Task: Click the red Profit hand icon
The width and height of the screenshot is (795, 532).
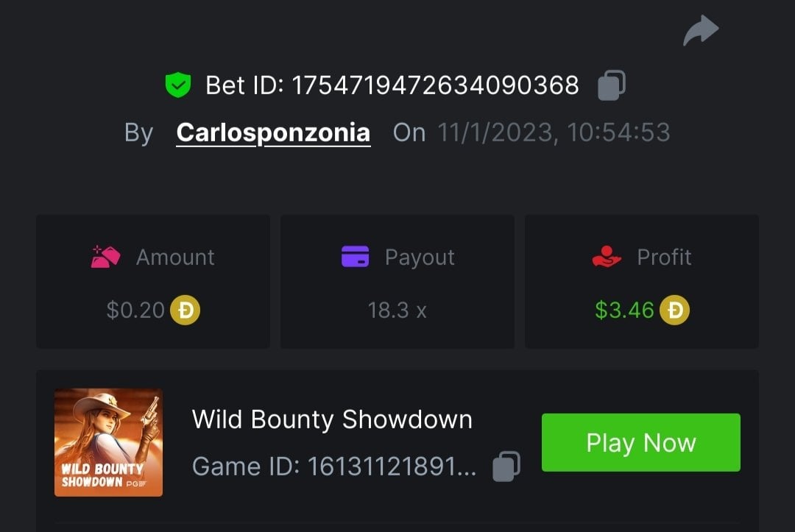Action: click(607, 257)
